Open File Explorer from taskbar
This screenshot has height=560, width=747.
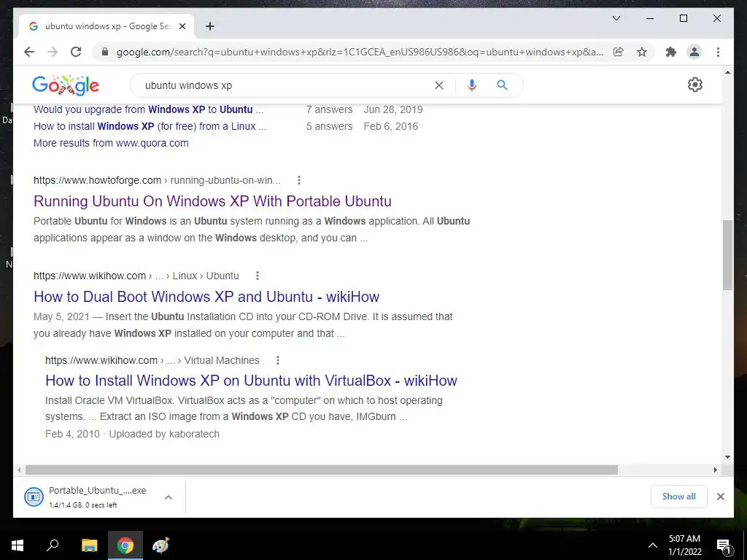89,545
